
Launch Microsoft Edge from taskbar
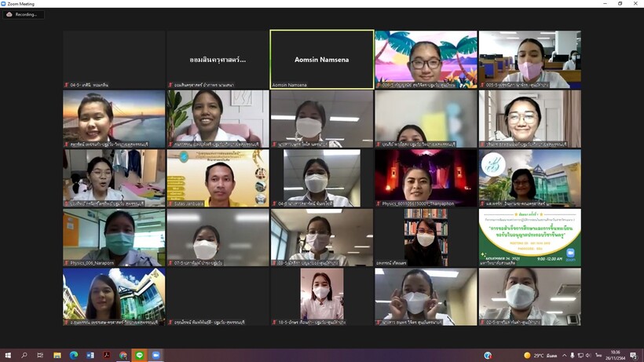click(74, 355)
